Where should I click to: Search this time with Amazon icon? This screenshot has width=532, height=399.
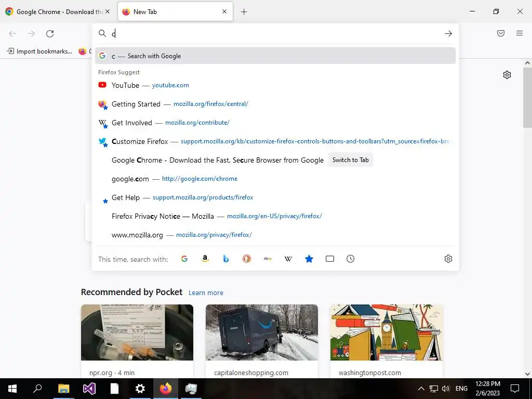tap(205, 259)
